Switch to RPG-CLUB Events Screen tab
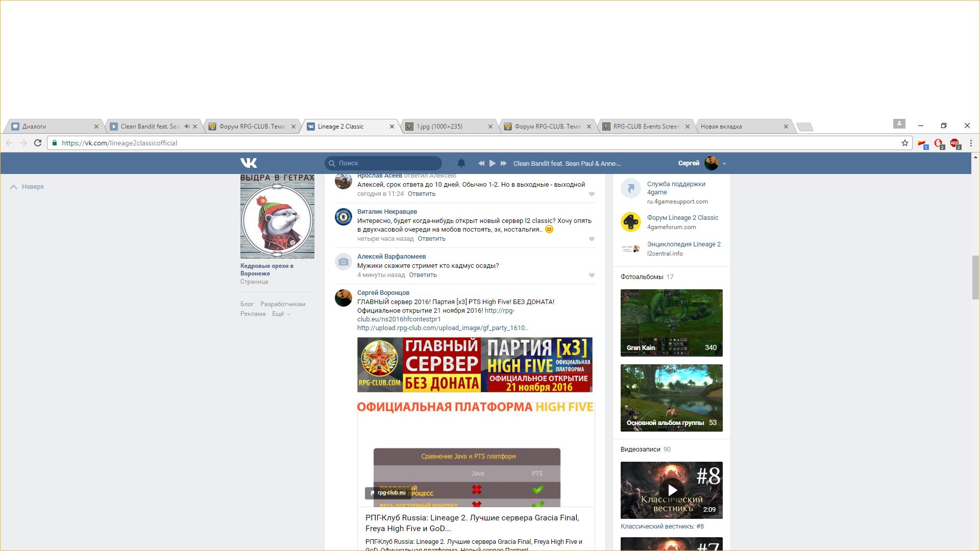The width and height of the screenshot is (980, 551). tap(646, 127)
